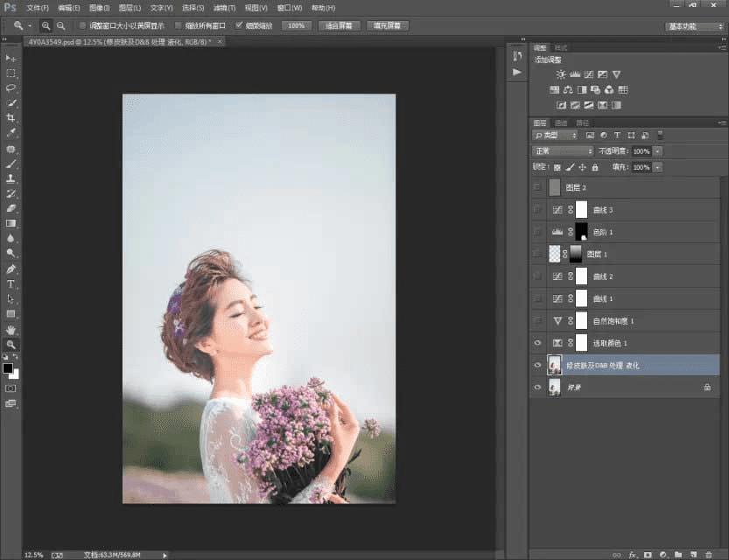Add a Brightness/Contrast adjustment from Adjustments panel
The height and width of the screenshot is (560, 729).
(561, 74)
